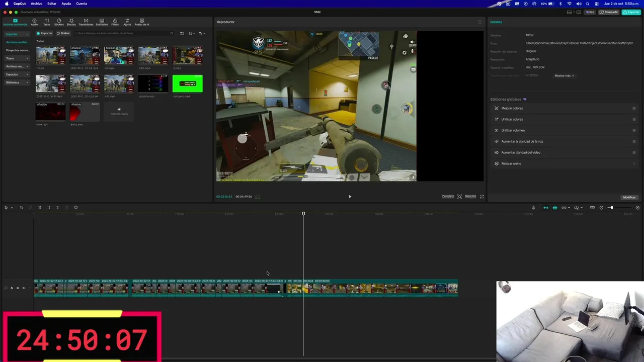Expand the Espacios sidebar section
644x362 pixels.
tap(17, 74)
